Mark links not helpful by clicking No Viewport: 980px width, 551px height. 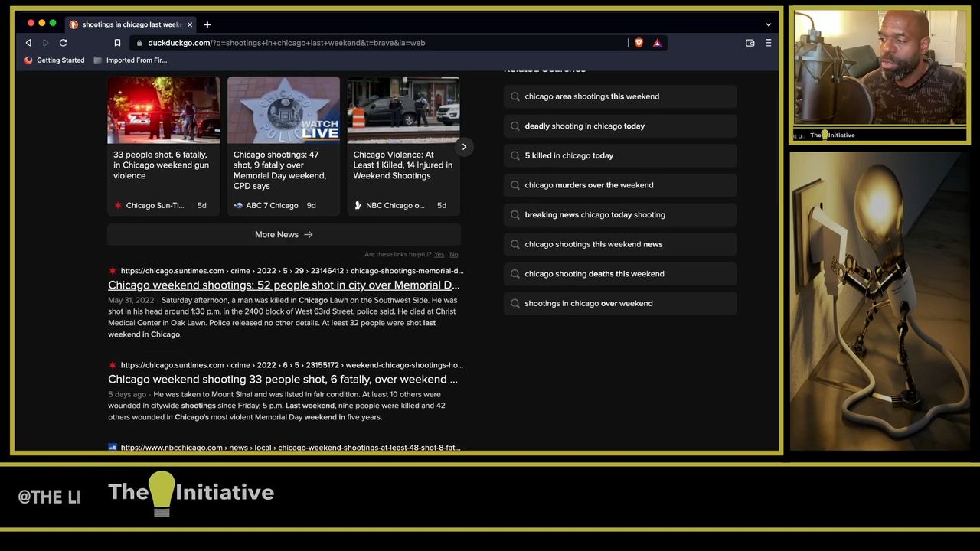[453, 254]
